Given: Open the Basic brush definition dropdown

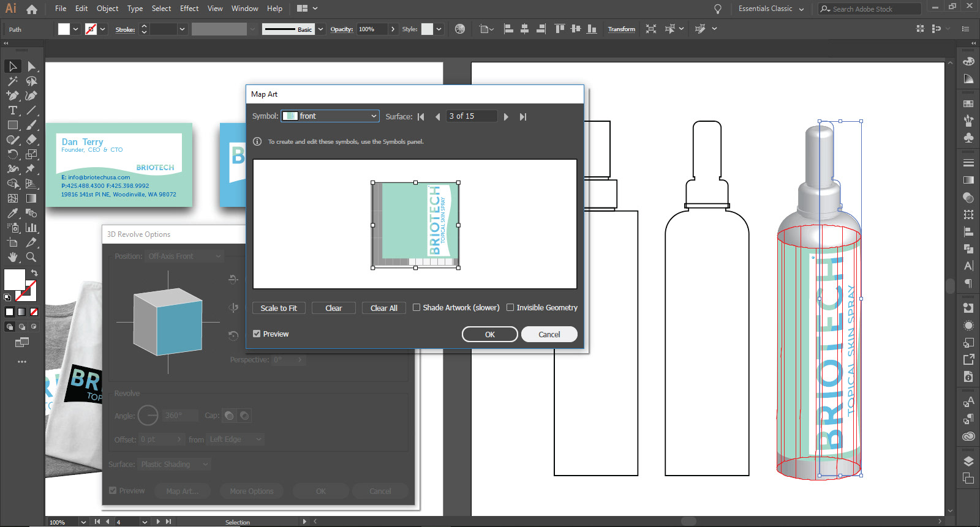Looking at the screenshot, I should (320, 29).
